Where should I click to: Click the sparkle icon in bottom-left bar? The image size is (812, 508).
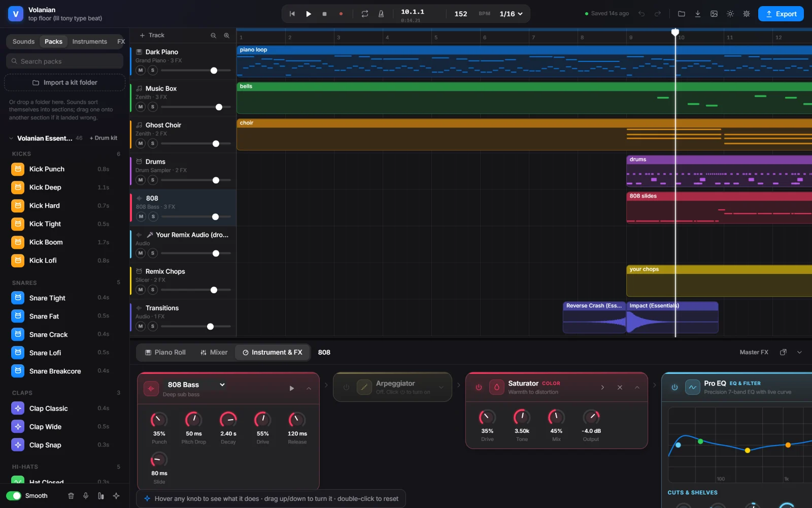[x=116, y=496]
